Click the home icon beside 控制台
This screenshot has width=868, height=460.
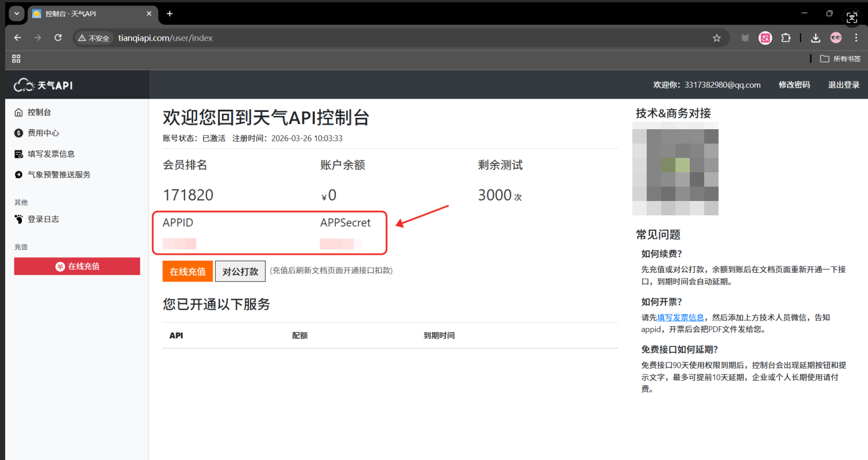[19, 112]
